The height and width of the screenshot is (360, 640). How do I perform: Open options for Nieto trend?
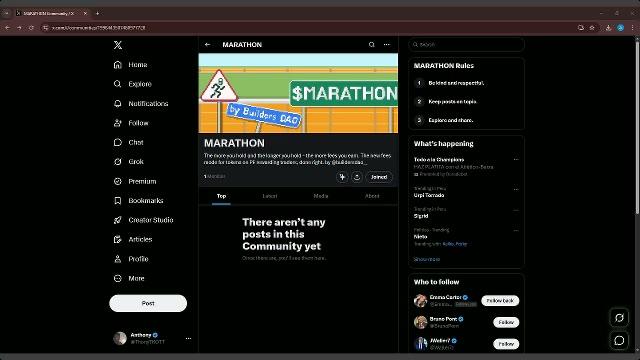click(516, 231)
